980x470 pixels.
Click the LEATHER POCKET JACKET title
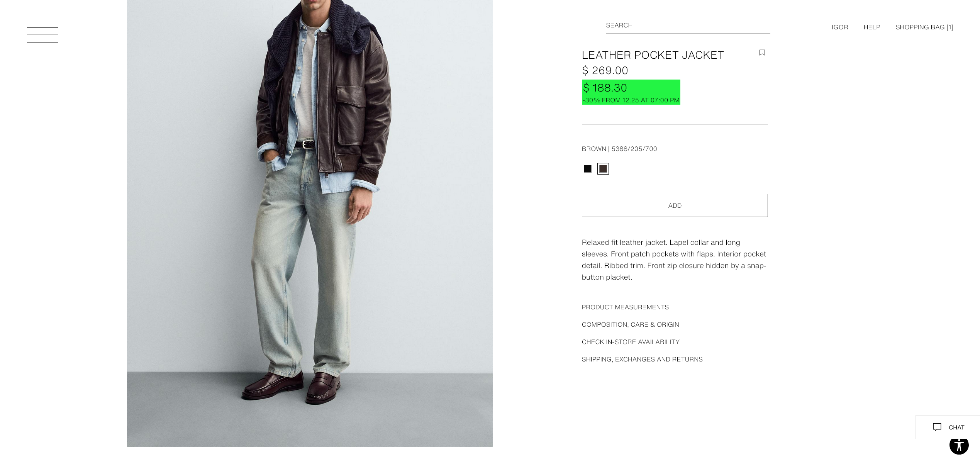[x=653, y=55]
